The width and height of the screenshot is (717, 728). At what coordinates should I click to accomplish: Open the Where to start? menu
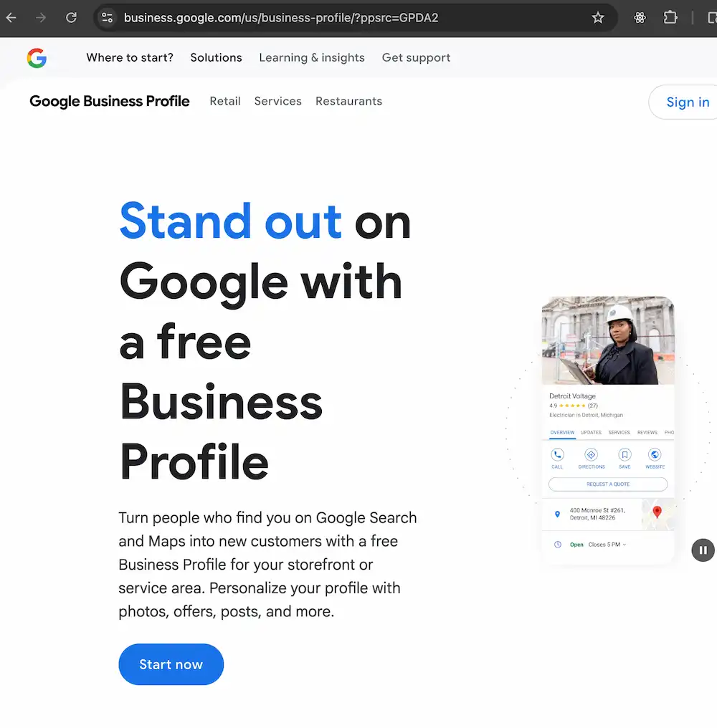130,57
